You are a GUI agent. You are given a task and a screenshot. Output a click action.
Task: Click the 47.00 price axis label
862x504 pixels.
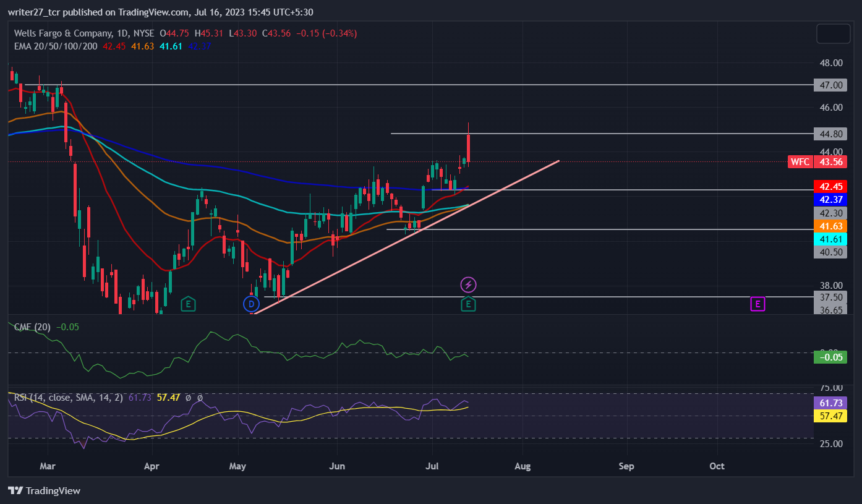830,85
